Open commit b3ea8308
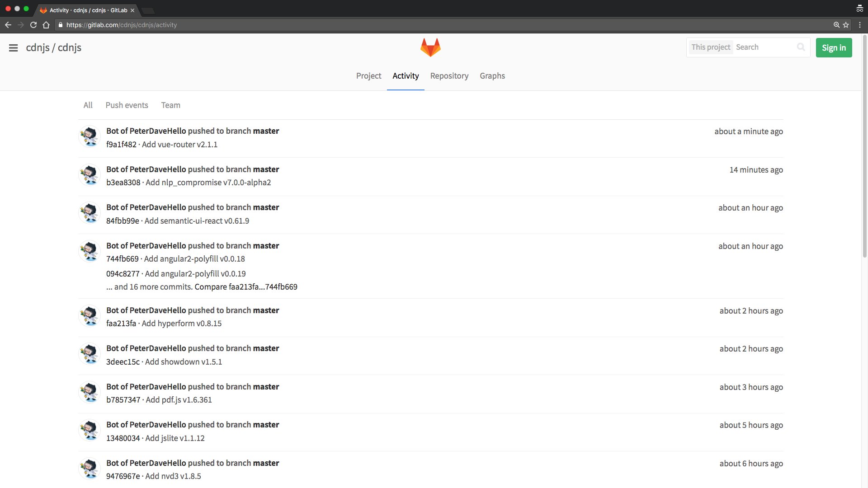 (123, 183)
